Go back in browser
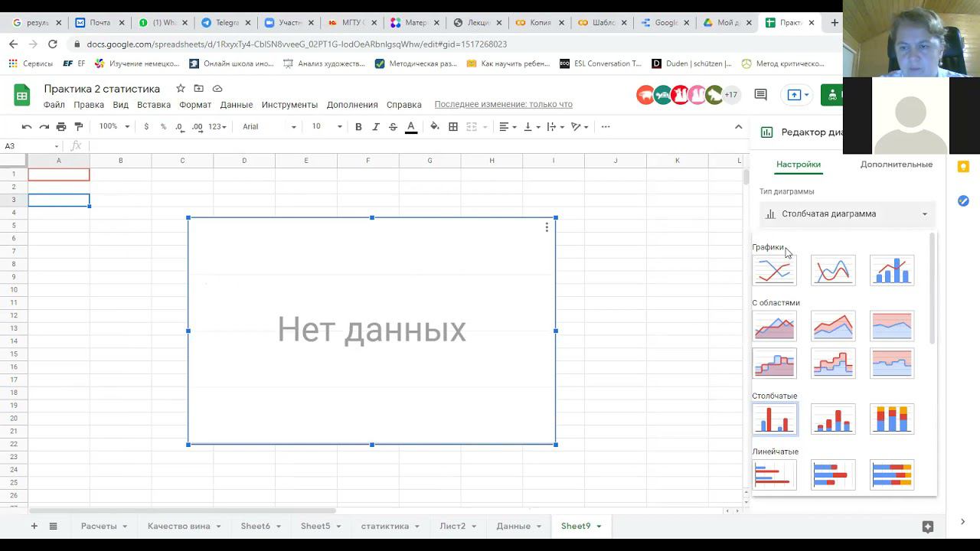Image resolution: width=980 pixels, height=551 pixels. (13, 44)
